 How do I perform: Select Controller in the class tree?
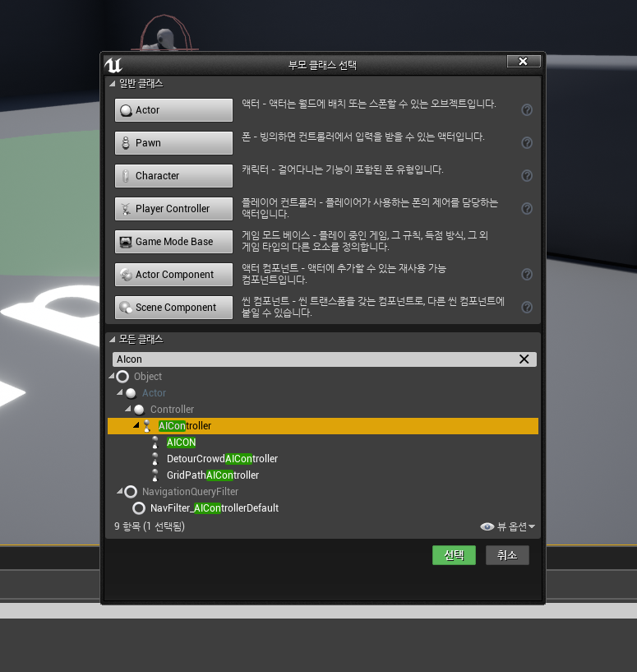(173, 410)
